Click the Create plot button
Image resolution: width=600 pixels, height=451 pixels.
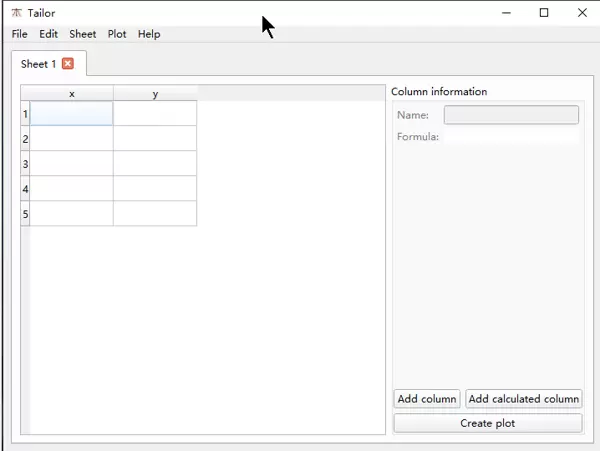[488, 423]
